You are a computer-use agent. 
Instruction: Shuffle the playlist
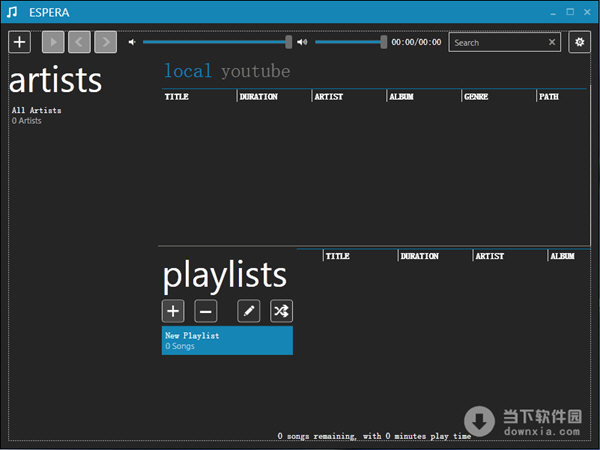(x=281, y=311)
